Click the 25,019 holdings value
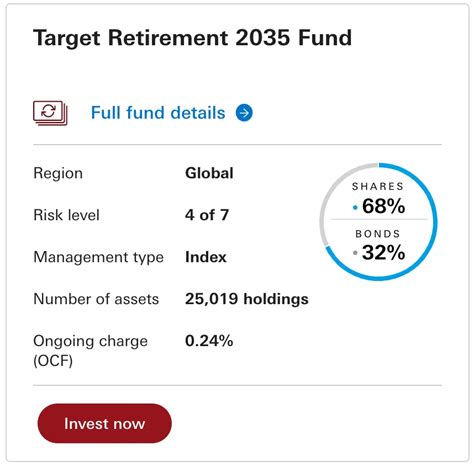 [x=247, y=299]
